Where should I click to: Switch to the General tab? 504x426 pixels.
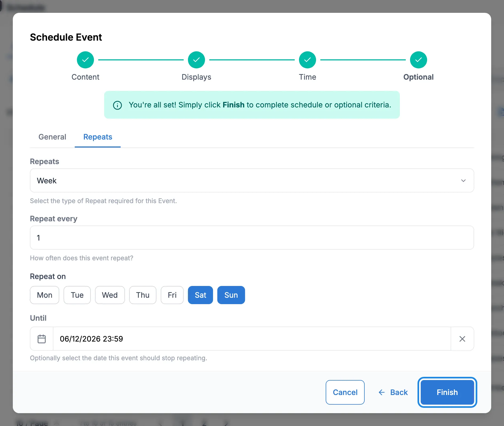coord(52,137)
